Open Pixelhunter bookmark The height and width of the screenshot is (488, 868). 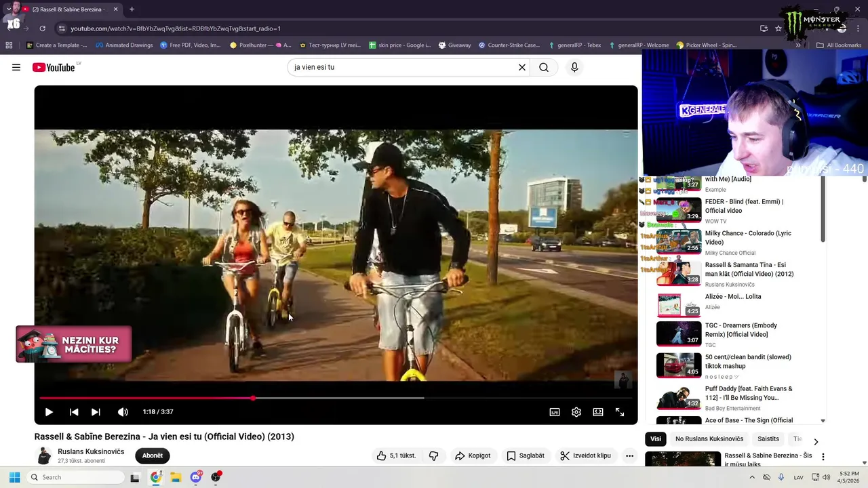pos(260,45)
